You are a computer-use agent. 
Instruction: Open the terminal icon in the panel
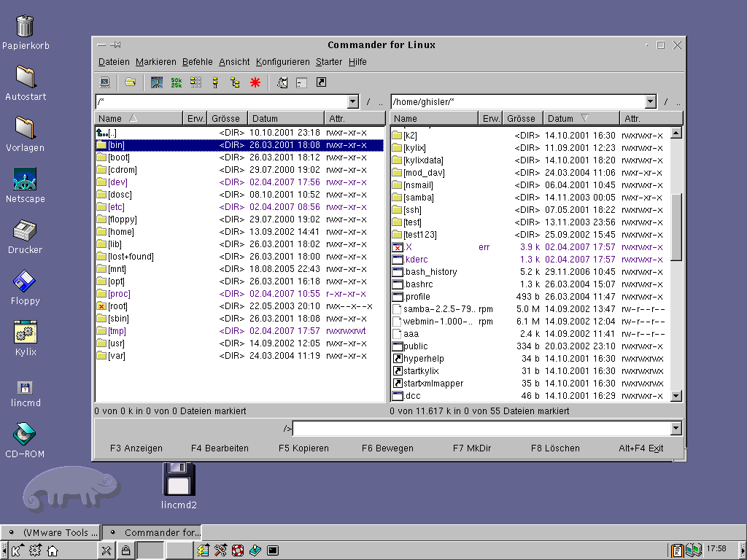point(273,551)
